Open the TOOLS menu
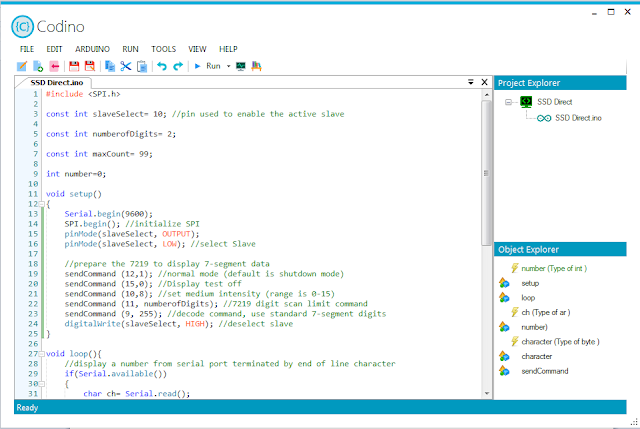 tap(163, 49)
